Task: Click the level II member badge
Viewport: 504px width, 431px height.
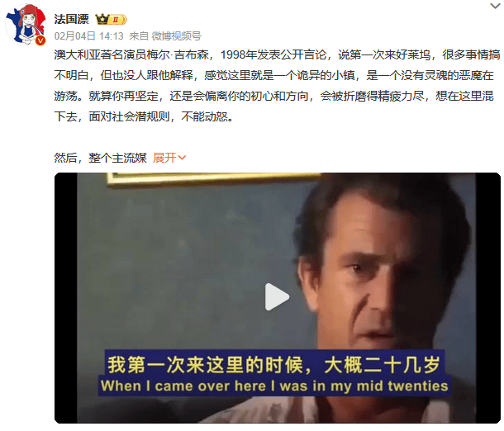Action: [117, 20]
